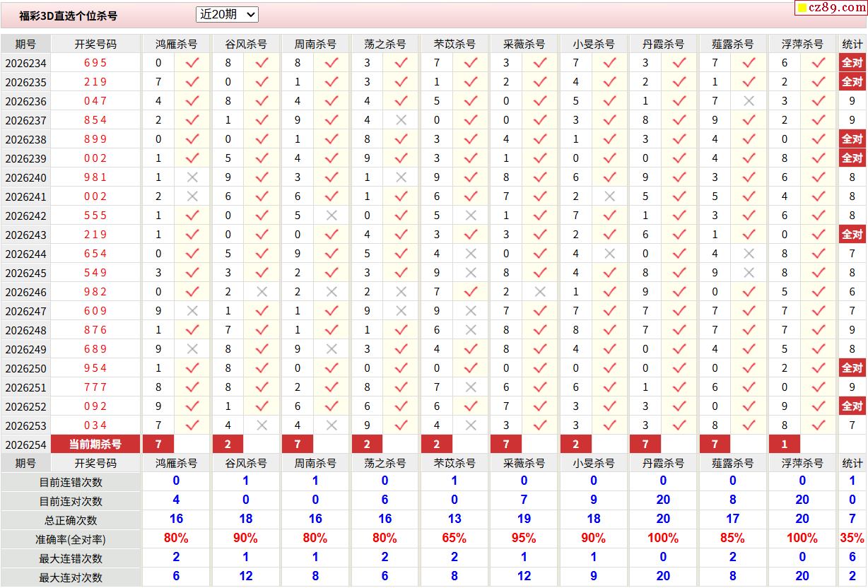
Task: Open the 近20期 period dropdown
Action: 227,14
